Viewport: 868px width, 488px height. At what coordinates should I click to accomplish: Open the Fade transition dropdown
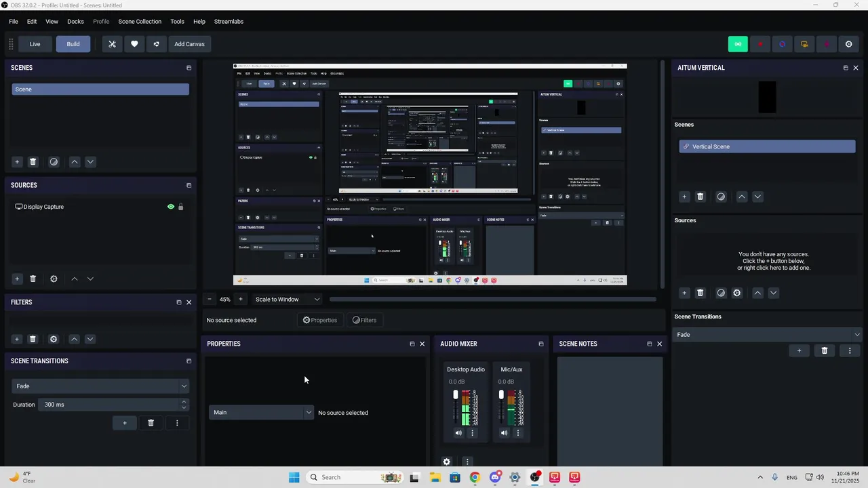pos(100,386)
